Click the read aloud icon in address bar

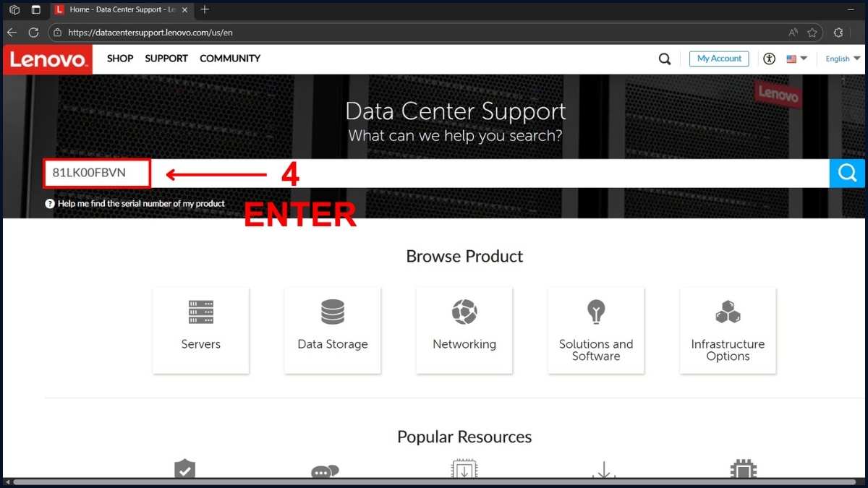(793, 33)
